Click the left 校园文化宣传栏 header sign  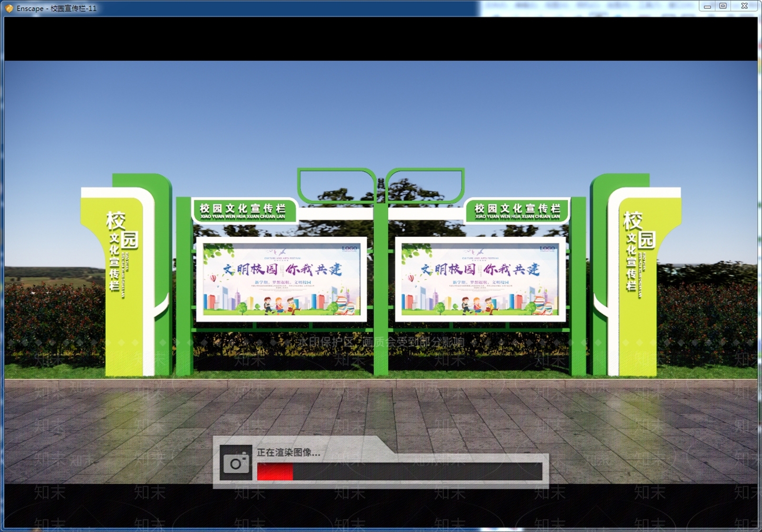[244, 211]
